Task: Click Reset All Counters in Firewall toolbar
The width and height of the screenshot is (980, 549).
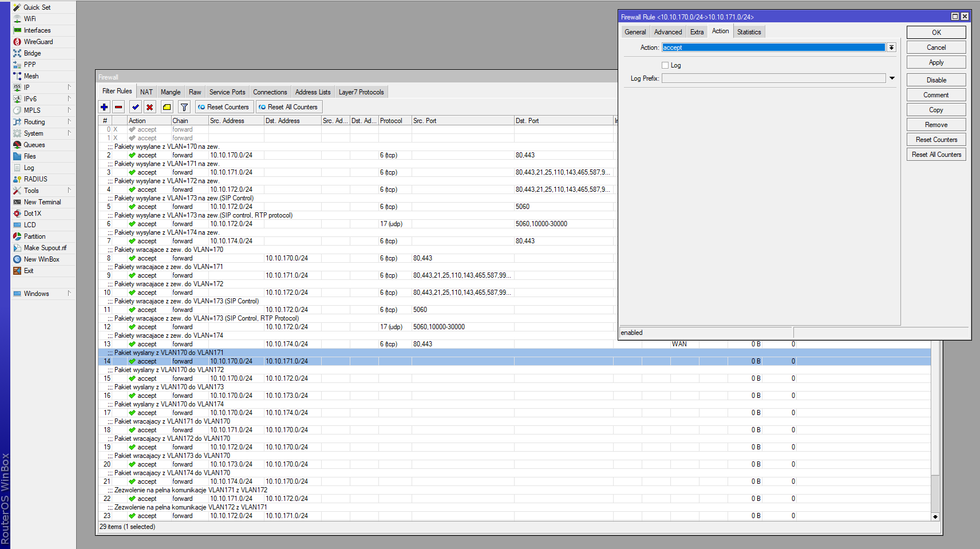Action: click(x=289, y=107)
